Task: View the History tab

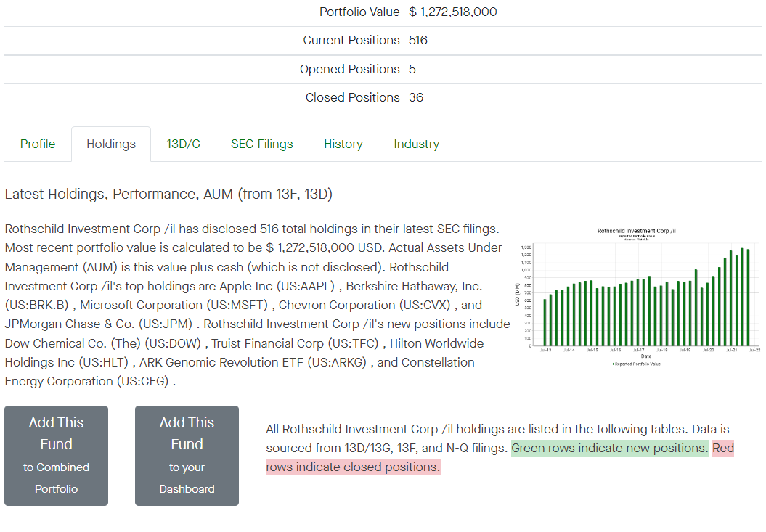Action: (x=343, y=144)
